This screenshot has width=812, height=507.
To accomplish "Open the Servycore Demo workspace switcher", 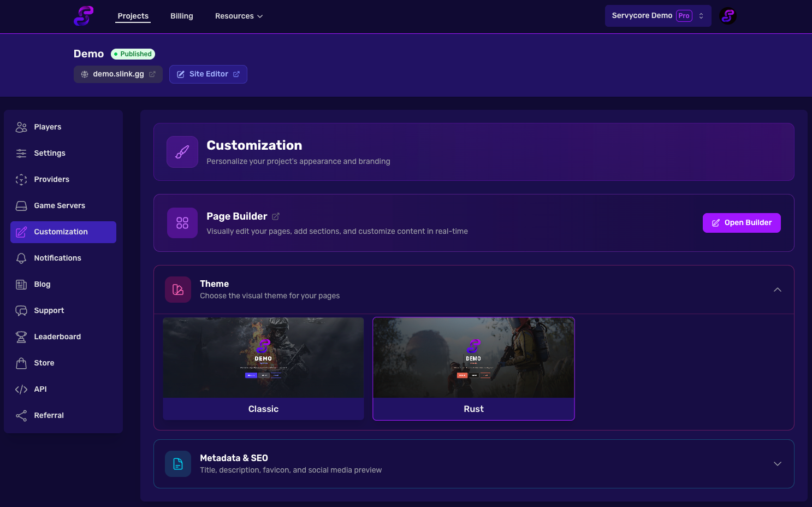I will (657, 15).
